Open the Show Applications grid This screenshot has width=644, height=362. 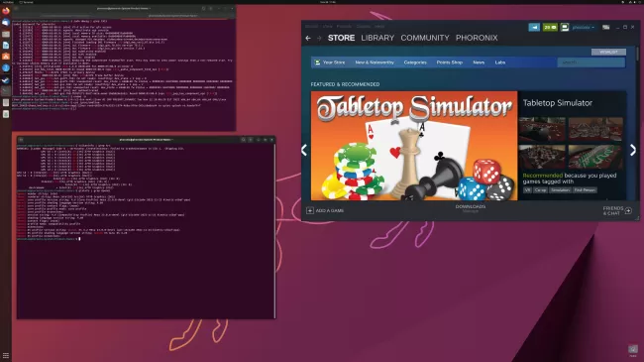pyautogui.click(x=6, y=355)
